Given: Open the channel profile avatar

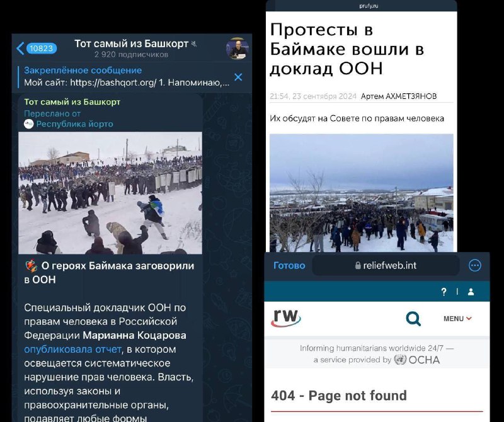Looking at the screenshot, I should coord(238,48).
